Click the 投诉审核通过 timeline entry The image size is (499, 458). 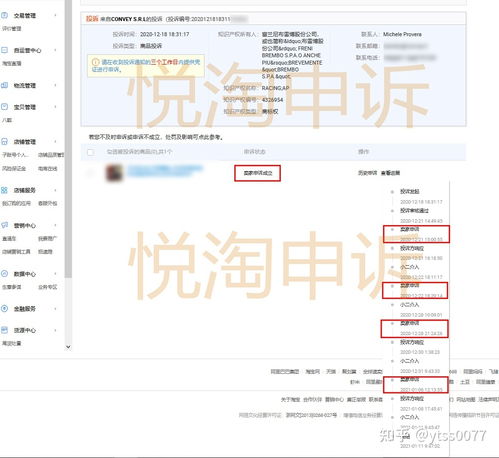pos(414,211)
